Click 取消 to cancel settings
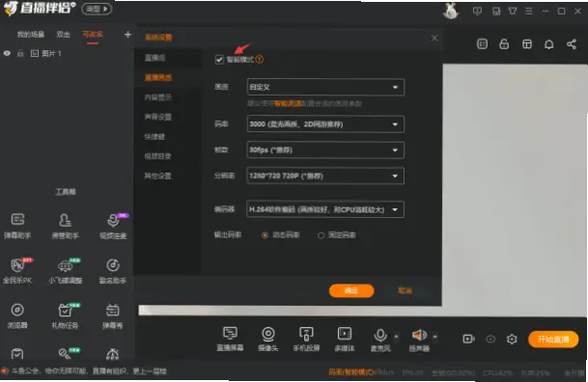This screenshot has width=588, height=382. 405,290
